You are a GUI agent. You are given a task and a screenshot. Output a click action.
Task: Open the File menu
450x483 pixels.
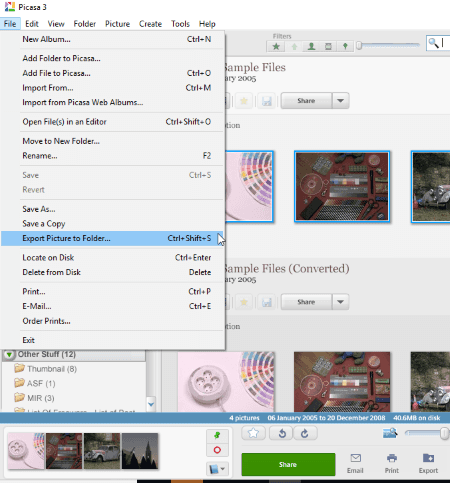(x=10, y=24)
